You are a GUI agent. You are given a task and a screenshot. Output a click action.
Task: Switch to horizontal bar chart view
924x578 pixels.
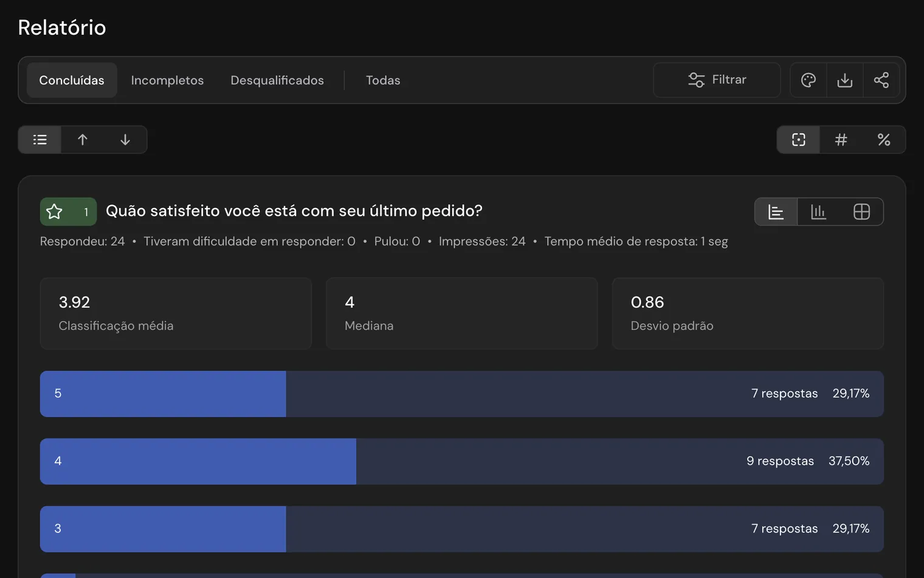click(x=776, y=212)
